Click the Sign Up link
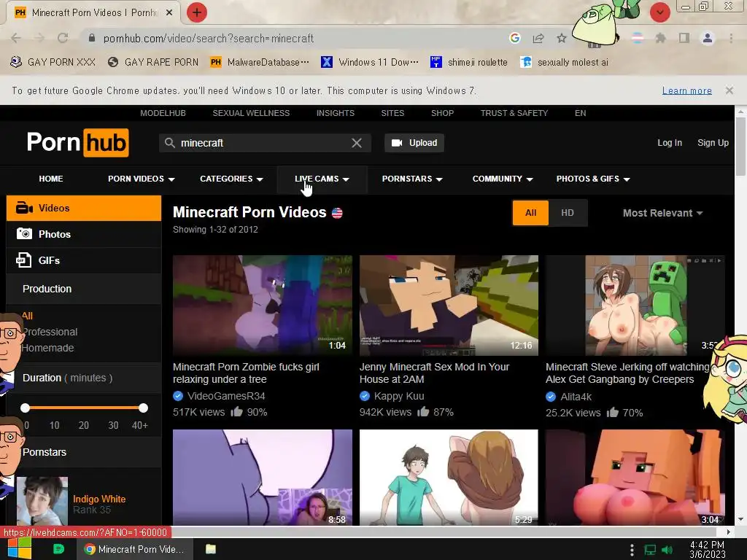Screen dimensions: 747x560 pyautogui.click(x=713, y=143)
